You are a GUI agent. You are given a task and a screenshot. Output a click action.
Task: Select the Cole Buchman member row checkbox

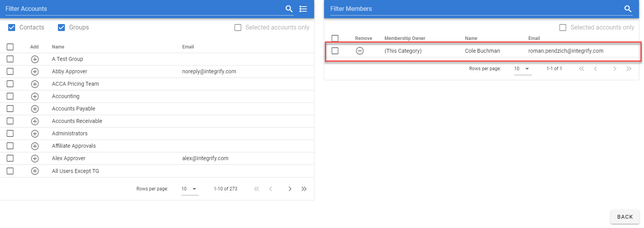pyautogui.click(x=335, y=51)
